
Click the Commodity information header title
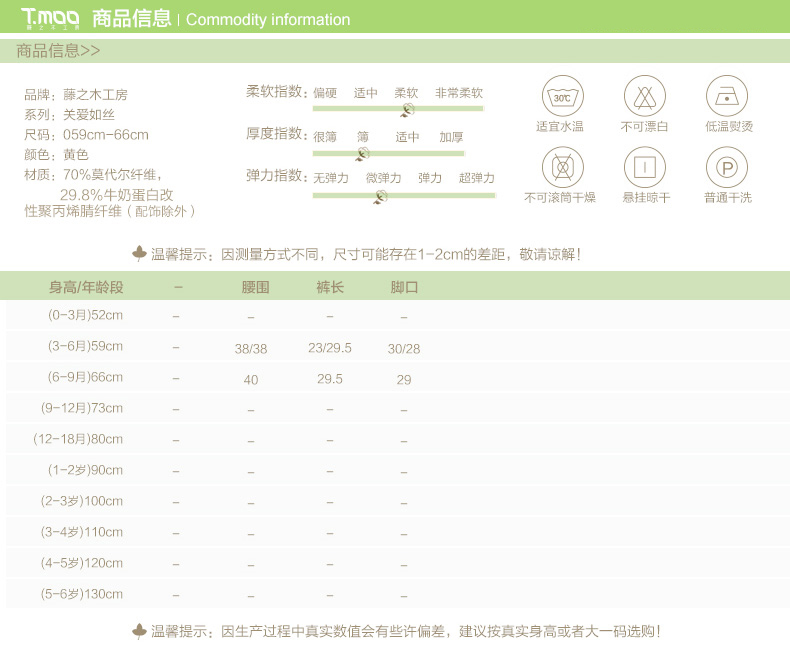(x=268, y=20)
